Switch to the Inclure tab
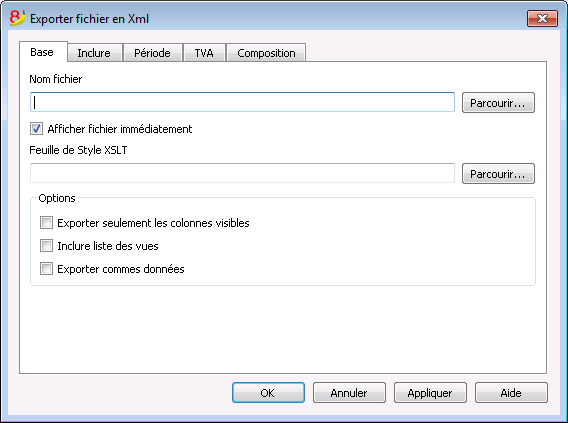This screenshot has width=568, height=423. tap(94, 53)
